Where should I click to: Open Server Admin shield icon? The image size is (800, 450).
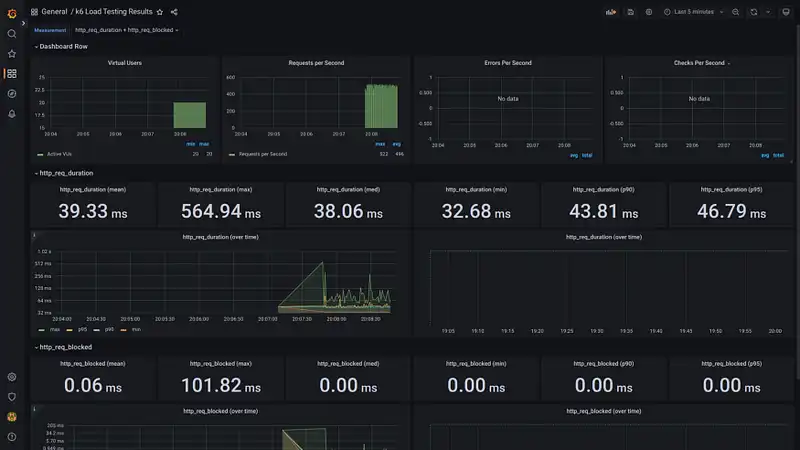12,396
